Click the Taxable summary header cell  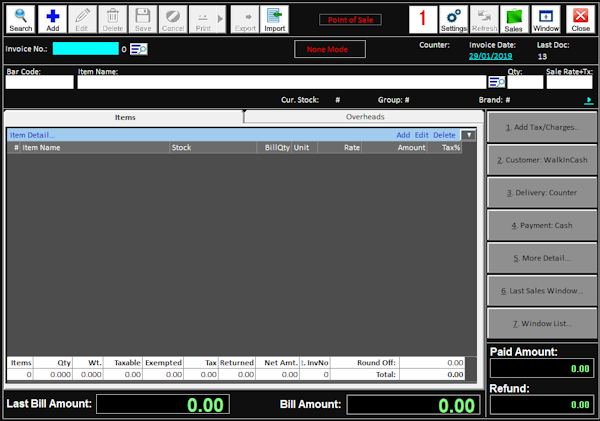pos(123,362)
